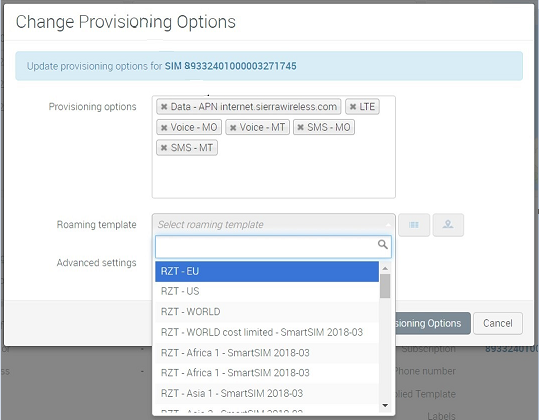Remove the LTE provisioning tag

tap(353, 107)
